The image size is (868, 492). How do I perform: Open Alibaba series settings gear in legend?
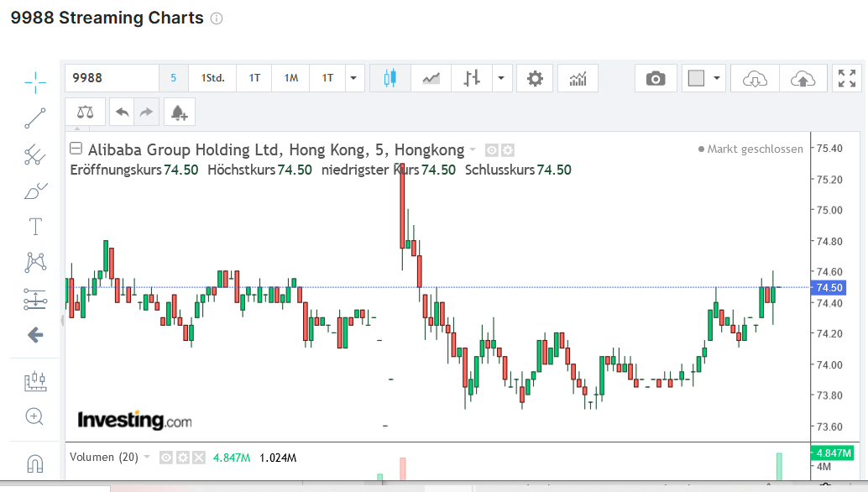(508, 150)
